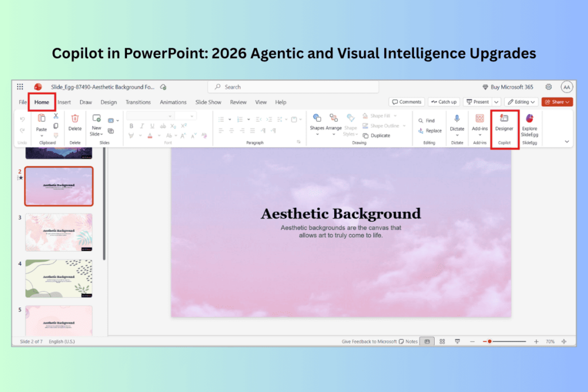Open the Add-ins icon
Screen dimensions: 588x392
click(479, 118)
